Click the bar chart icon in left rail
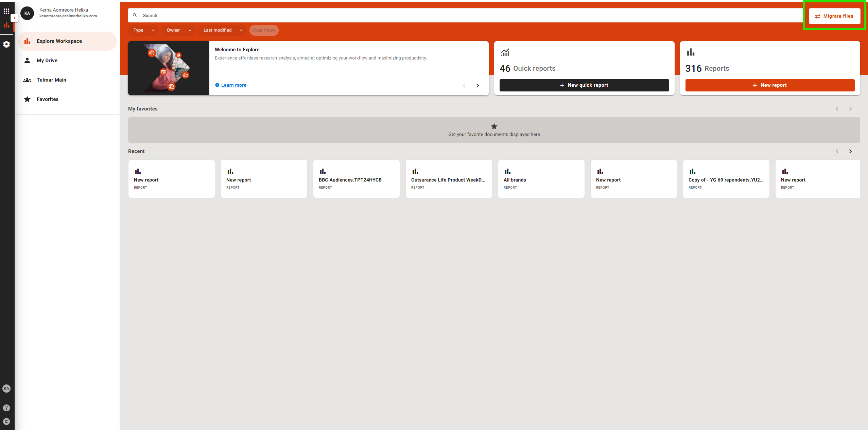The image size is (868, 430). (x=6, y=25)
